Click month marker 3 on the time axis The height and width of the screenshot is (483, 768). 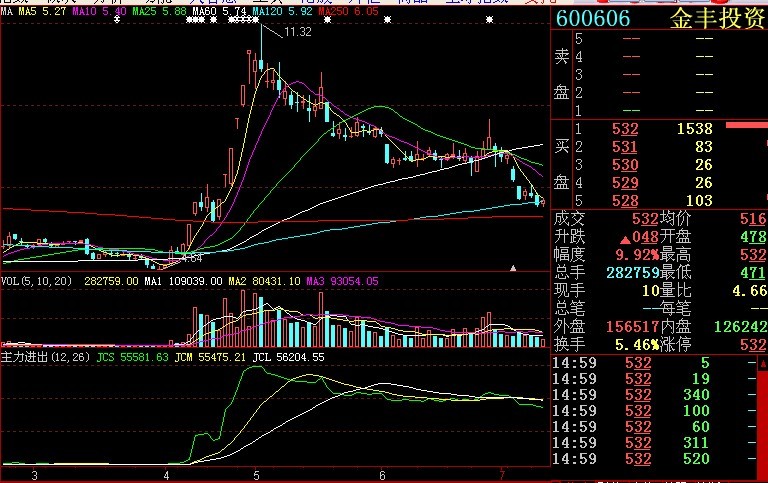(34, 476)
